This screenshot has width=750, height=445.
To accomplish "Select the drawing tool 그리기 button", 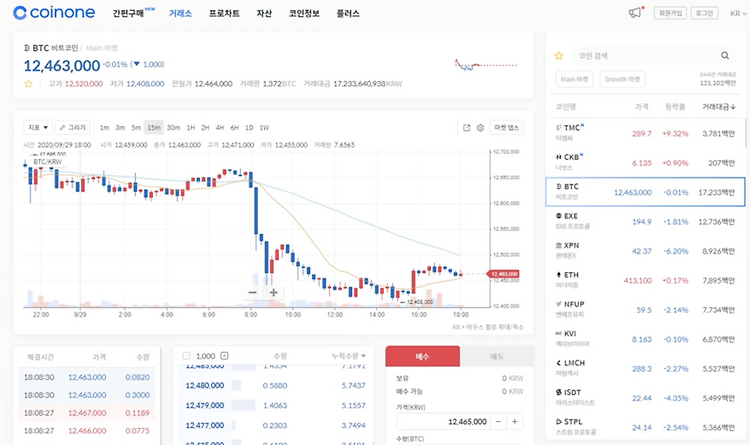I will [x=73, y=128].
